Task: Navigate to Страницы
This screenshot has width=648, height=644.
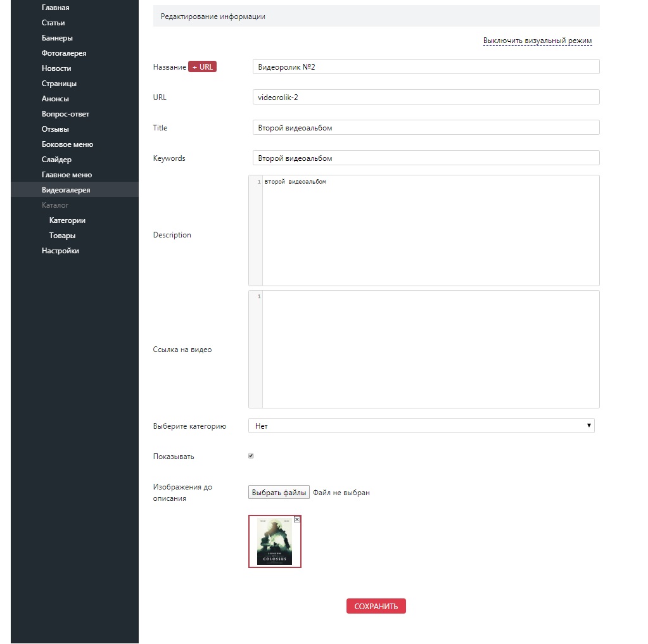Action: 59,84
